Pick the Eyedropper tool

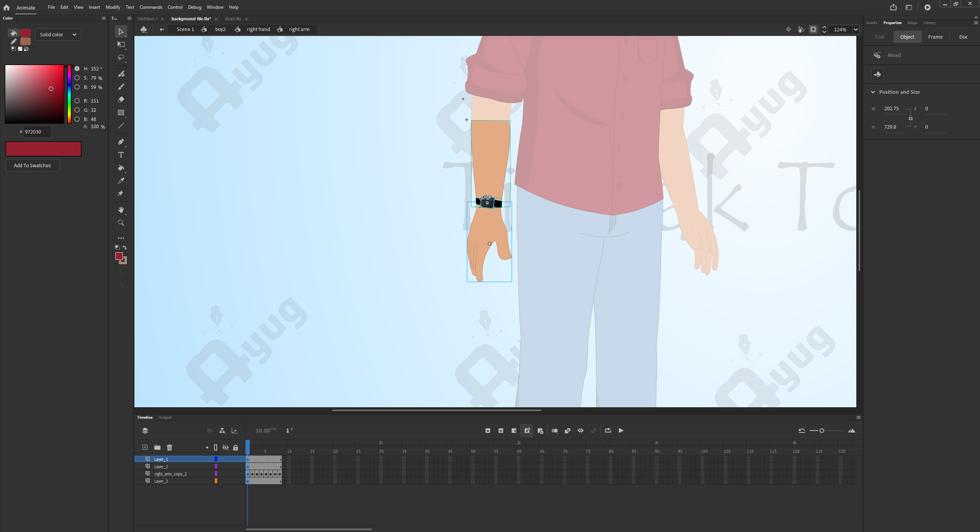coord(121,181)
